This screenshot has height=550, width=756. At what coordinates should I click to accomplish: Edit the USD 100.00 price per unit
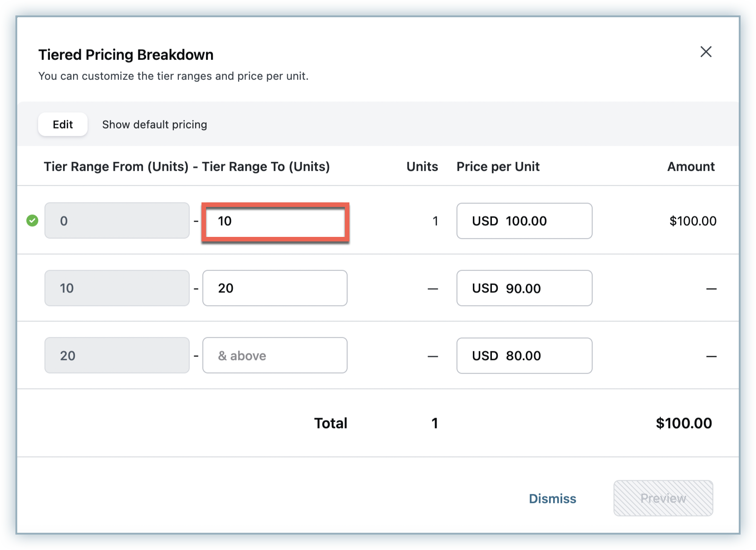point(524,221)
